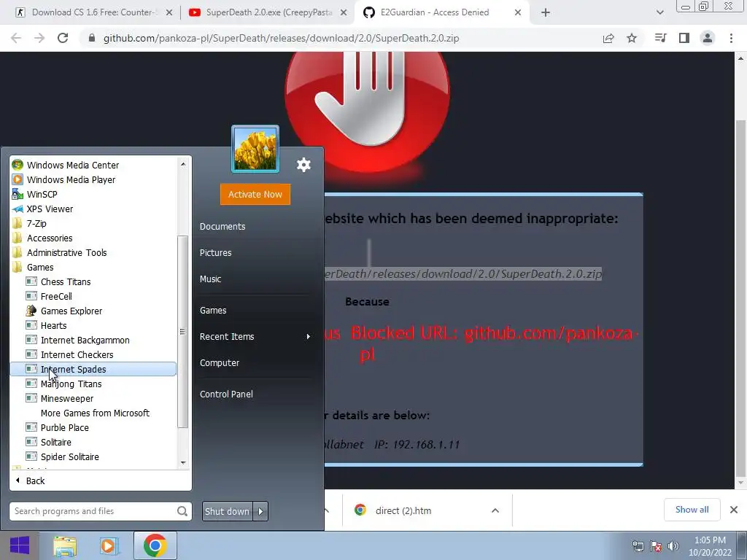This screenshot has width=747, height=560.
Task: Share this page icon
Action: [x=608, y=38]
